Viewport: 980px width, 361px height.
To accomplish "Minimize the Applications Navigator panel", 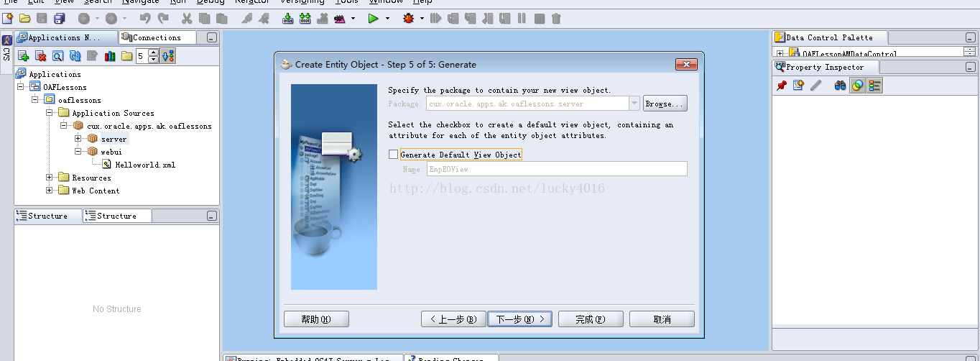I will (211, 37).
